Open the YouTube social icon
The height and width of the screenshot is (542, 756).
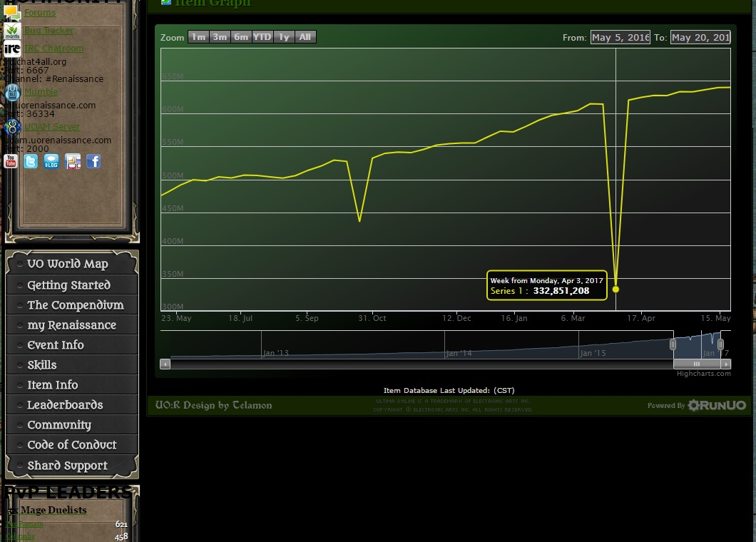click(11, 162)
